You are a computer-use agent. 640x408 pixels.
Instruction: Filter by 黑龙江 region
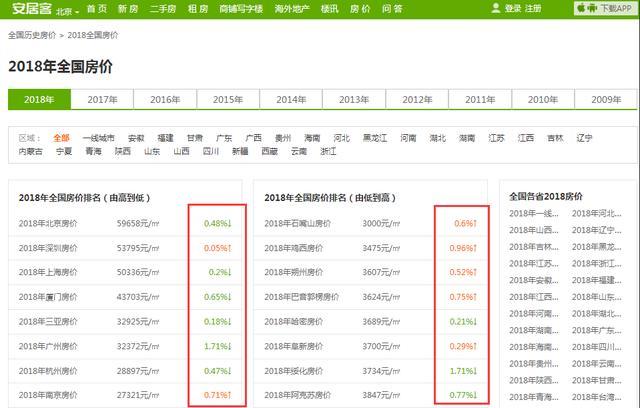(x=375, y=138)
